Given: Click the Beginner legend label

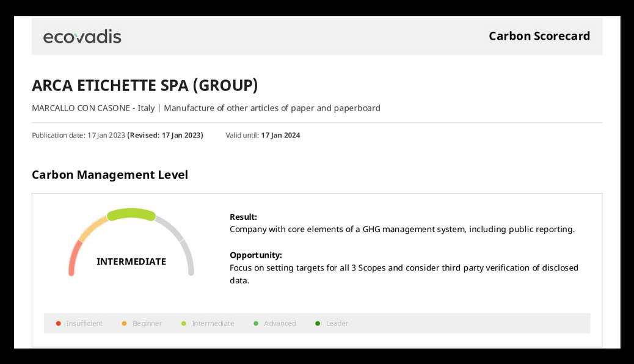Looking at the screenshot, I should click(147, 324).
